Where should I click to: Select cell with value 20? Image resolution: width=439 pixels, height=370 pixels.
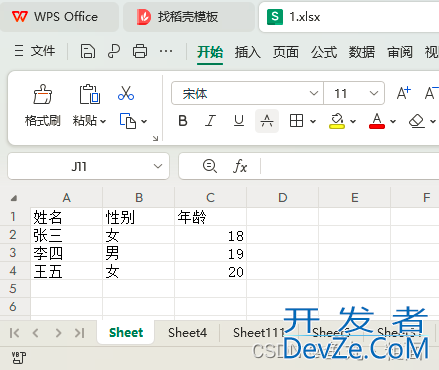[211, 271]
